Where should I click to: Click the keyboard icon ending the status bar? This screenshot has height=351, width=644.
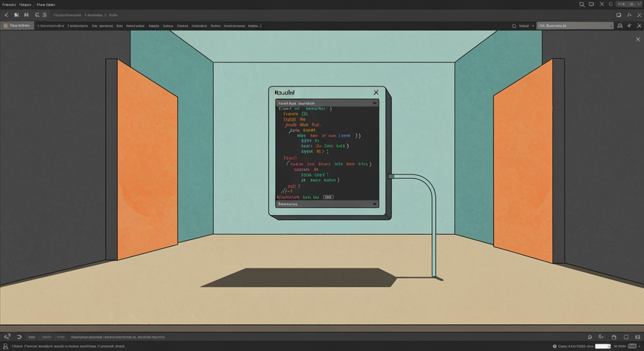coord(632,346)
